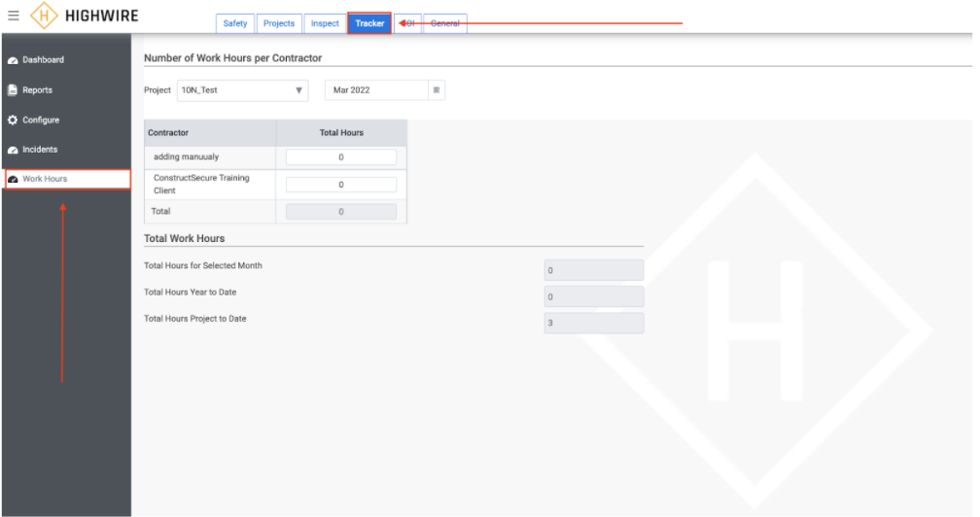980x517 pixels.
Task: Switch to the Safety tab
Action: (235, 23)
